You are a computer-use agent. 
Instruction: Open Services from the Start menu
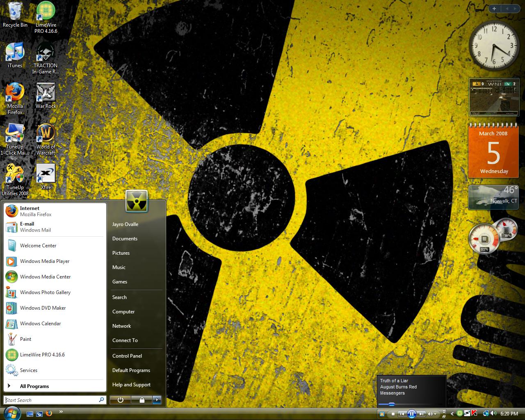(55, 370)
